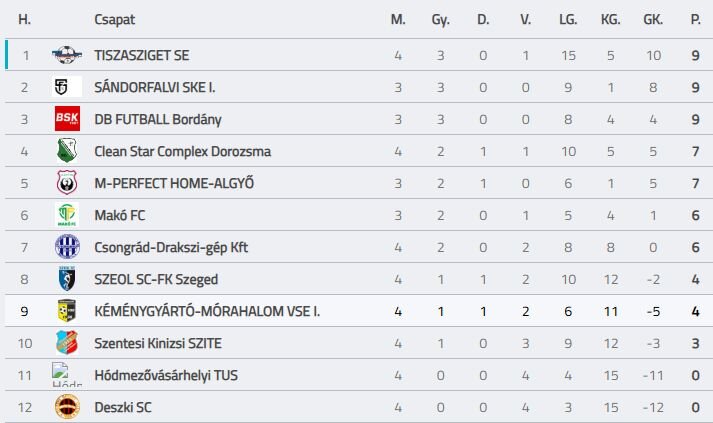713x423 pixels.
Task: Click the P. points column header
Action: click(x=695, y=20)
